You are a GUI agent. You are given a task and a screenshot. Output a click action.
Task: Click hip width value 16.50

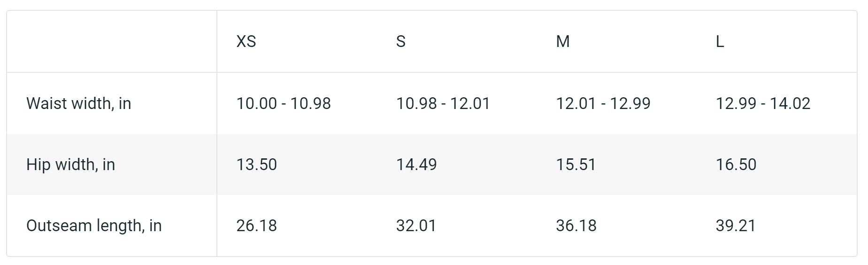click(736, 164)
